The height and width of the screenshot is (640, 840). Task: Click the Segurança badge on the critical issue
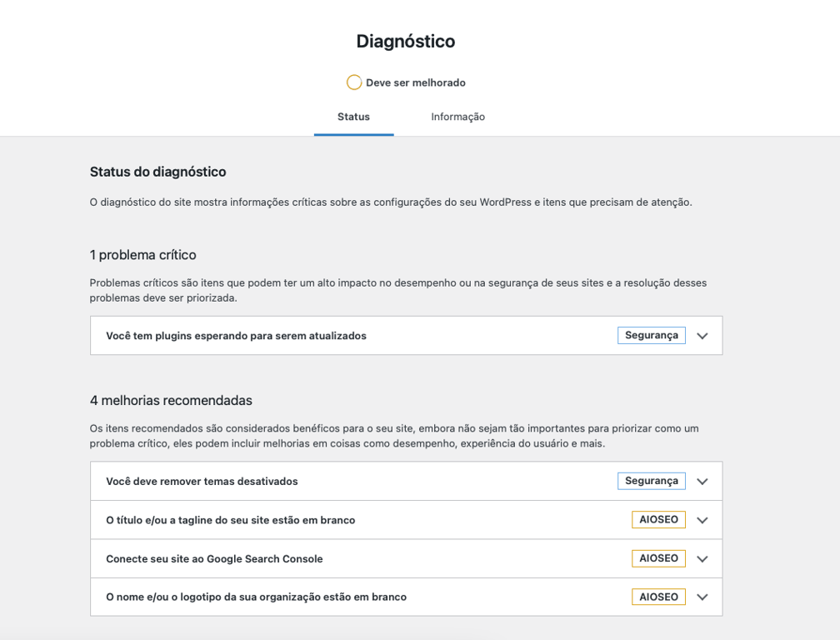(x=651, y=335)
